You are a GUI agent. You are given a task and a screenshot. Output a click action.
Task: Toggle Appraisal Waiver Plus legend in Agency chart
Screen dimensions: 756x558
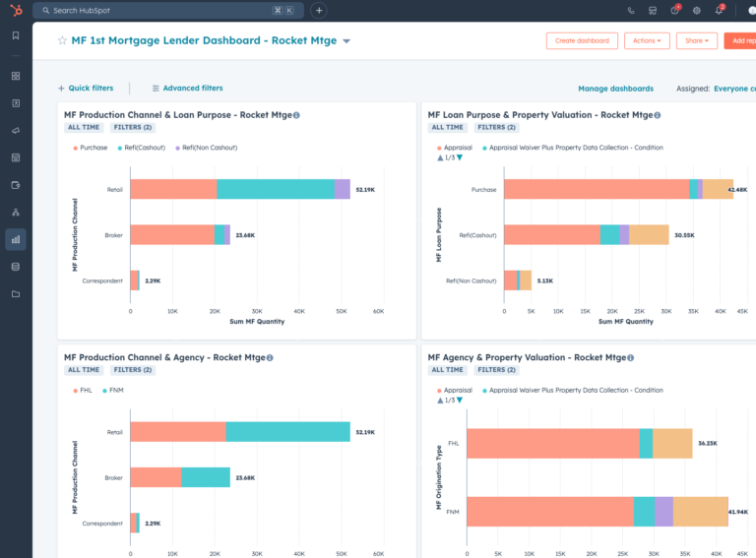click(x=573, y=391)
